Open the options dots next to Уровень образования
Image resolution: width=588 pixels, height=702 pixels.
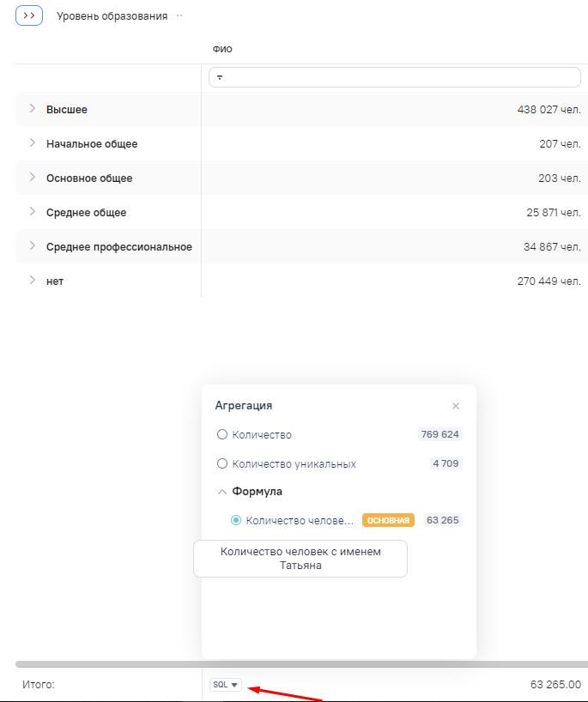pyautogui.click(x=179, y=15)
